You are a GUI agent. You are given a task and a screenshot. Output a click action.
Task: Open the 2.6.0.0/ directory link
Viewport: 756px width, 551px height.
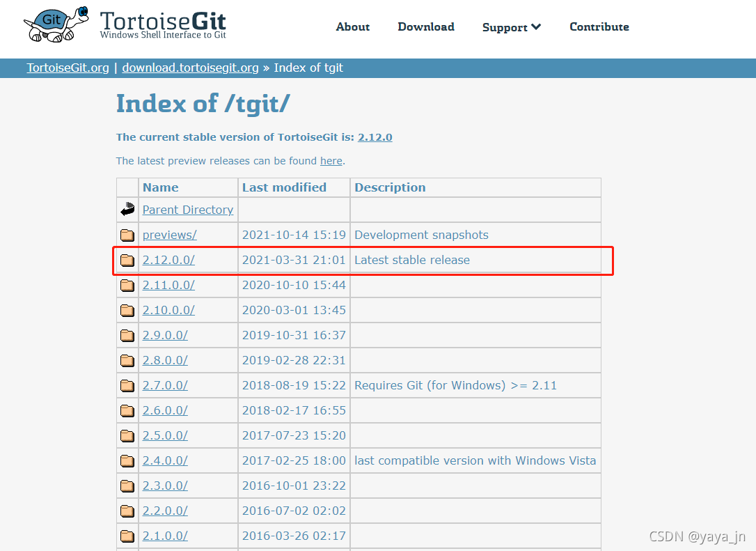pos(166,410)
